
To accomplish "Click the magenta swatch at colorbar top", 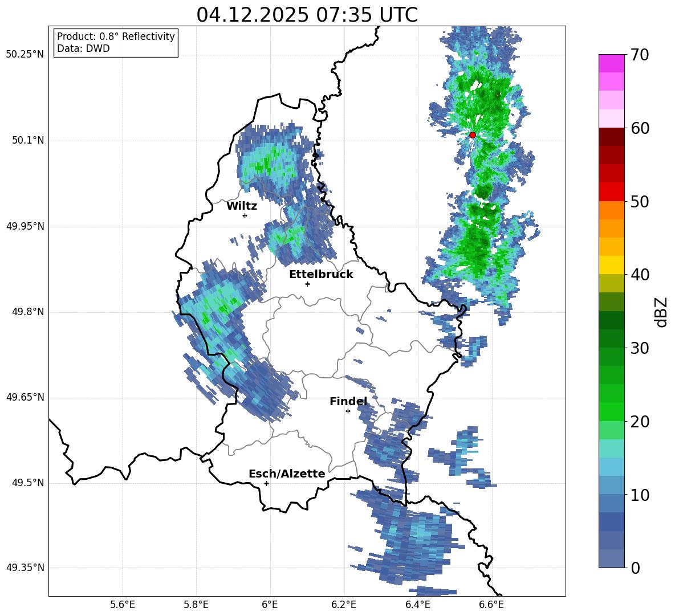I will [611, 64].
